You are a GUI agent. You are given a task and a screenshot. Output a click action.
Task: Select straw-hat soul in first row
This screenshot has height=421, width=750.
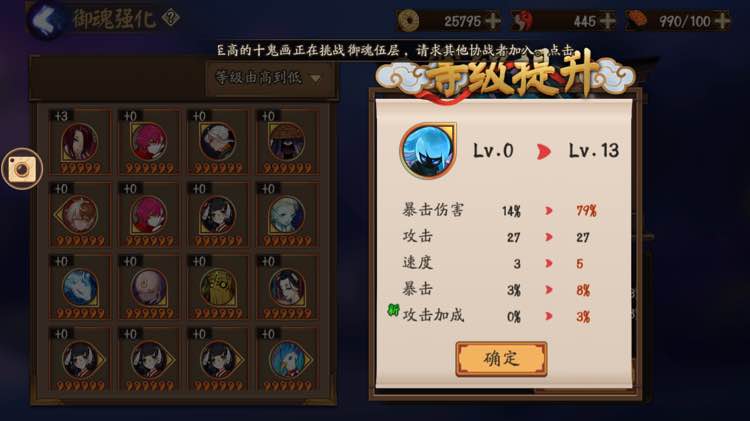coord(287,142)
